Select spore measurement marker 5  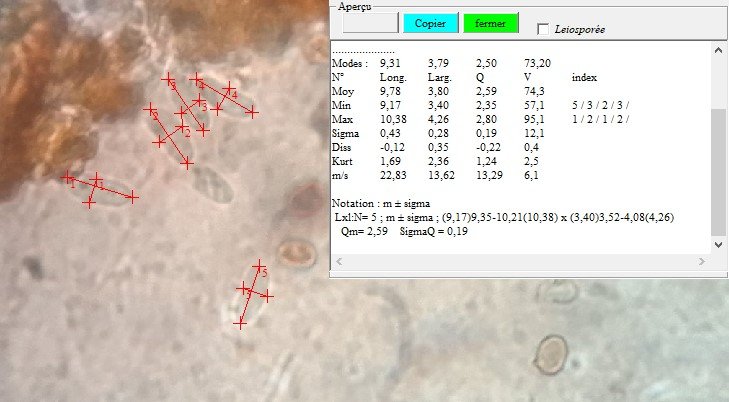[x=263, y=272]
